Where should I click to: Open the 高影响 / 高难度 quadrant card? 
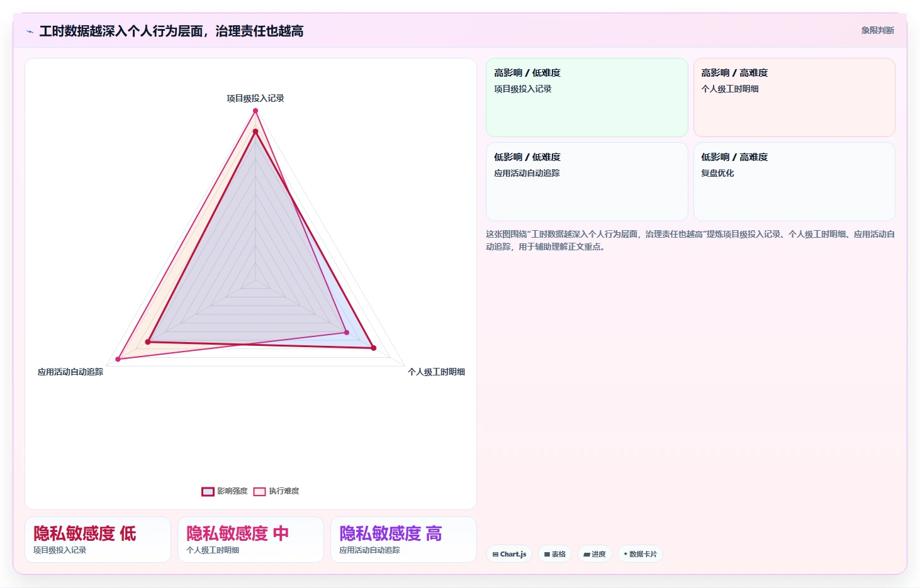(794, 97)
